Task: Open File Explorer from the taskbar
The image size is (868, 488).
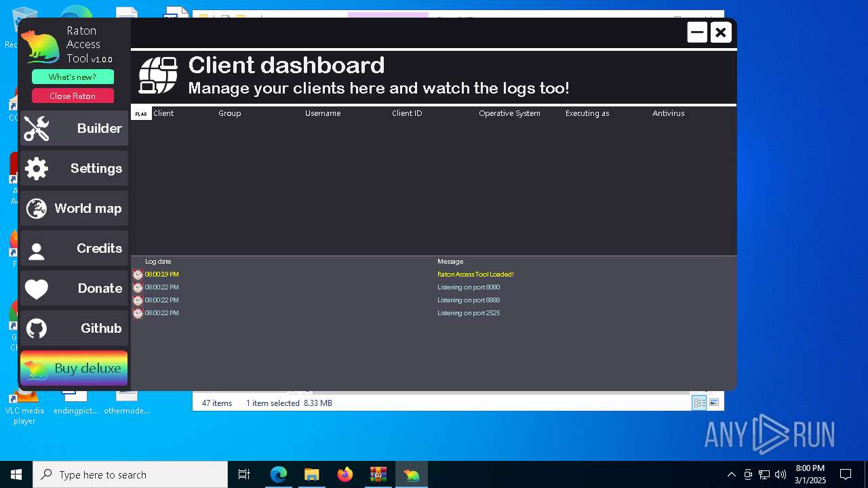Action: pyautogui.click(x=311, y=474)
